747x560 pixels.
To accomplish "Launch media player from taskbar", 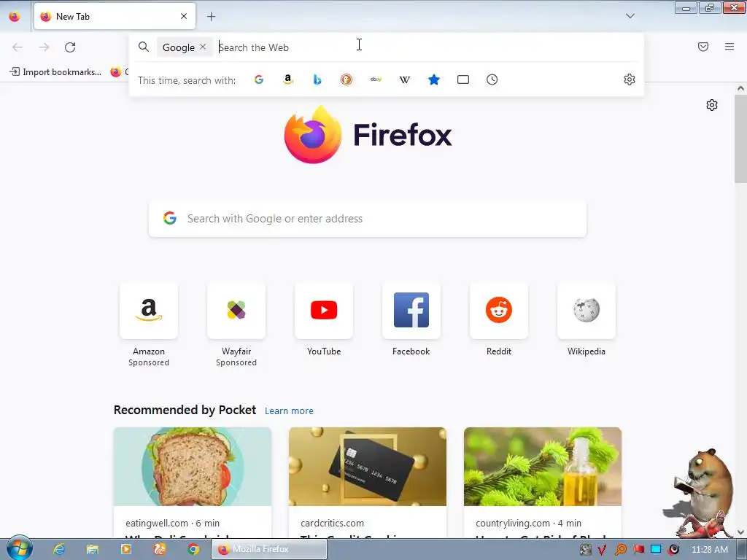I will [126, 549].
